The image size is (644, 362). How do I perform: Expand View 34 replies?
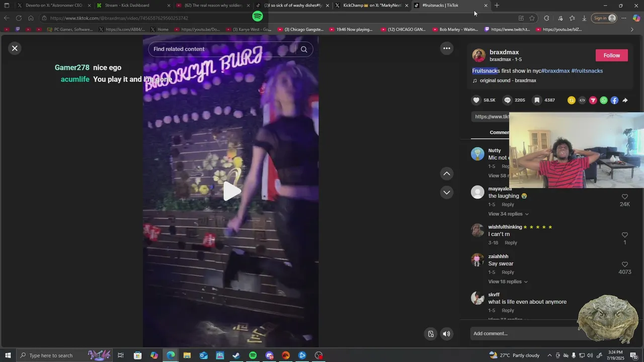508,214
